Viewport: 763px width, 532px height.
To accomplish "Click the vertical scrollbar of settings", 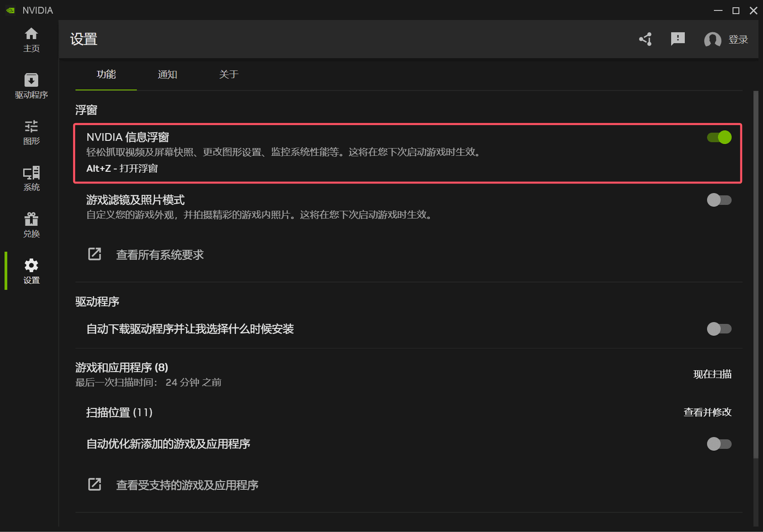I will click(x=756, y=274).
